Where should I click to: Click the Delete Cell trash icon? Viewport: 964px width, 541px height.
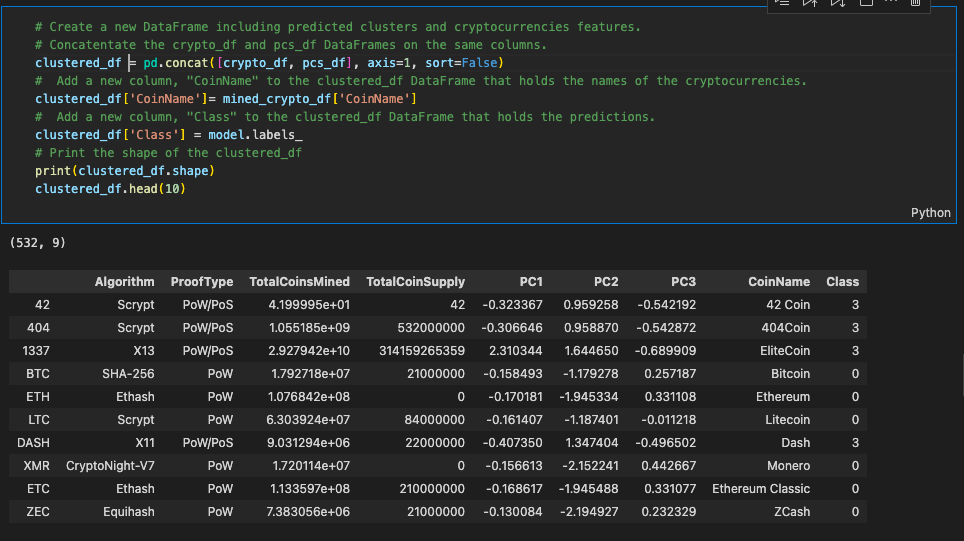pyautogui.click(x=915, y=2)
